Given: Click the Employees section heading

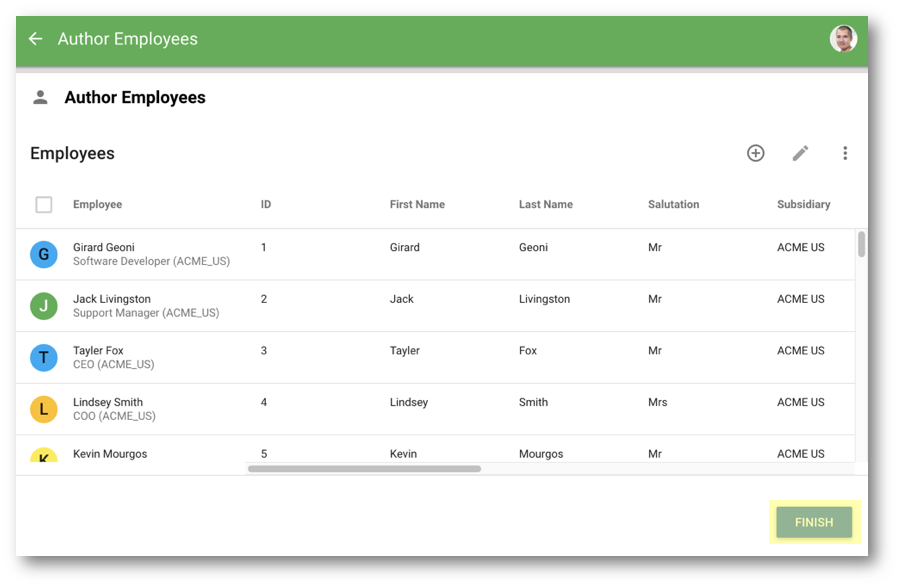Looking at the screenshot, I should point(72,154).
